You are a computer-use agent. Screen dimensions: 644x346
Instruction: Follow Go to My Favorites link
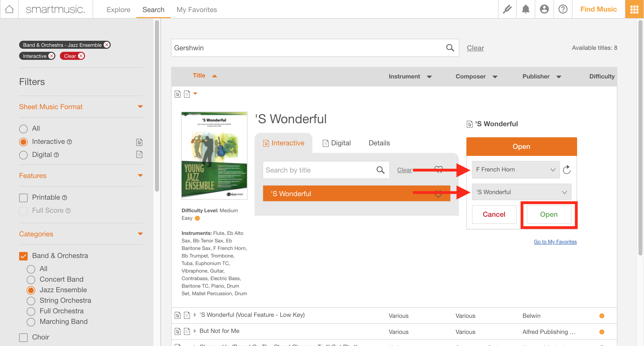(555, 242)
